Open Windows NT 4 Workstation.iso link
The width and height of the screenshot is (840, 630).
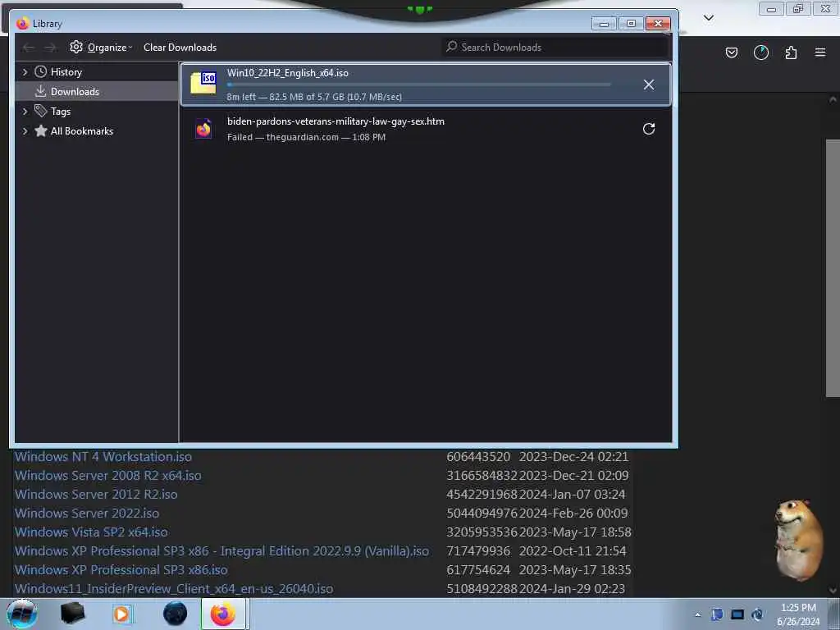point(103,456)
